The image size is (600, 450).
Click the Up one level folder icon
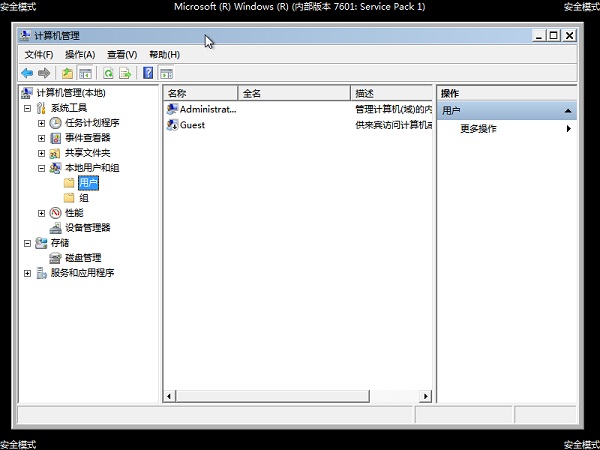pos(67,73)
